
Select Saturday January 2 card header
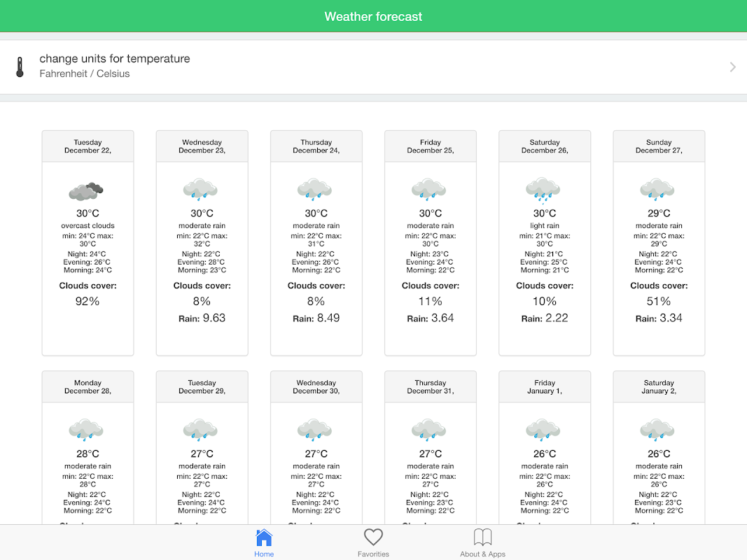659,386
